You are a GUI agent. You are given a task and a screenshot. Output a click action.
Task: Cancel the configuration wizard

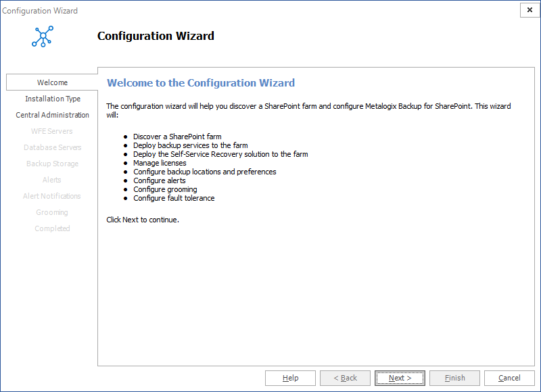(509, 378)
